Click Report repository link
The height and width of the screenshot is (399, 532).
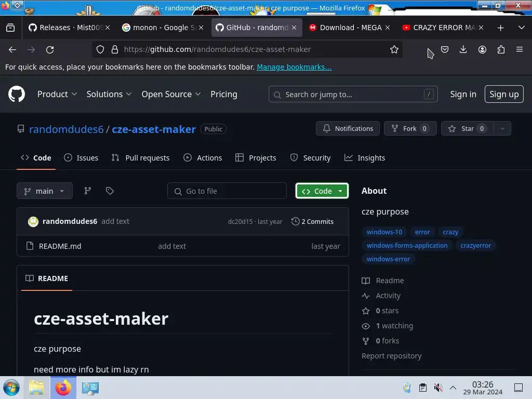tap(391, 356)
